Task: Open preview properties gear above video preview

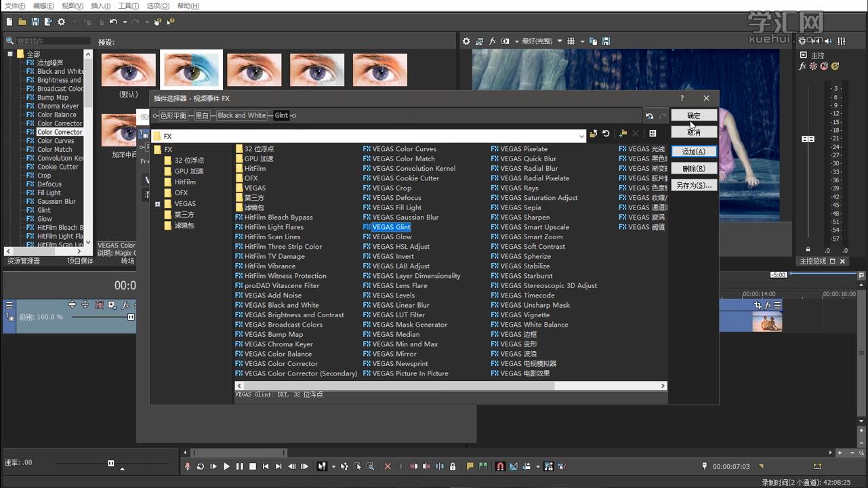Action: 466,41
